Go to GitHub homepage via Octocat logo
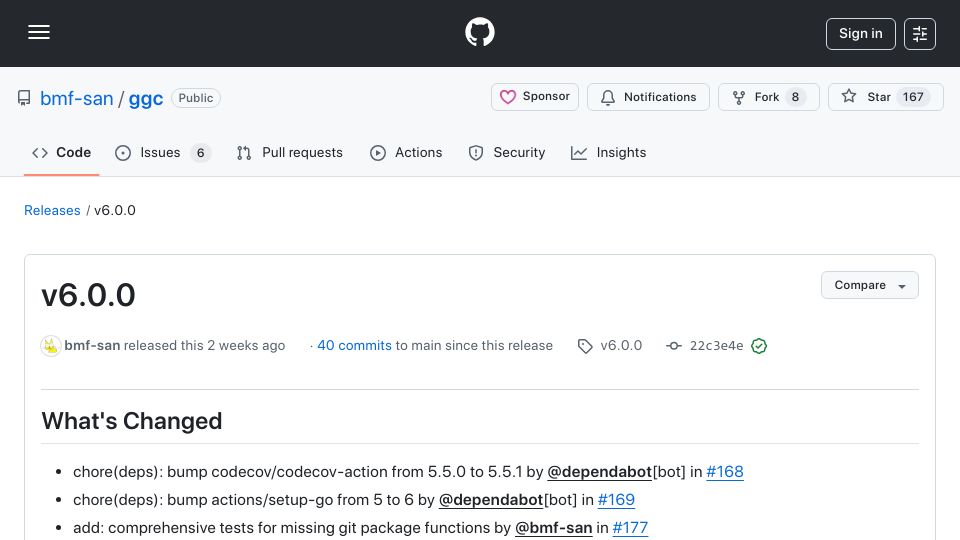 [479, 32]
